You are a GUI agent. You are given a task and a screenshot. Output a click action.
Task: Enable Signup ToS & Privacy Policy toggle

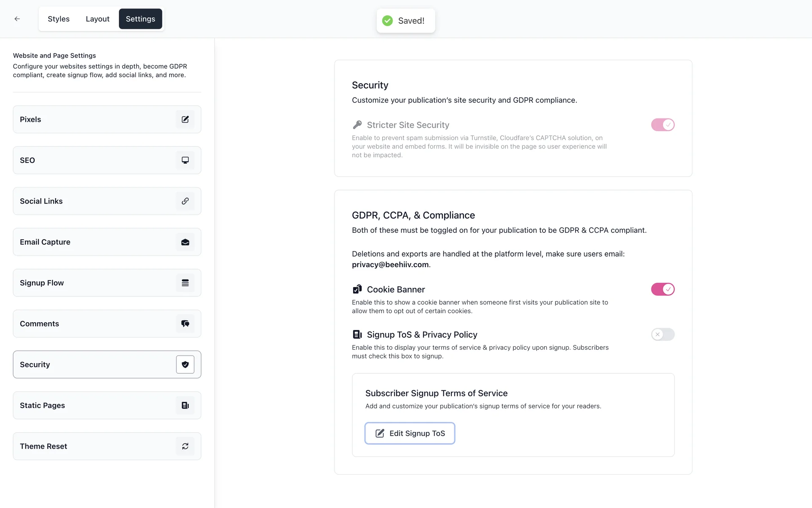[x=663, y=334]
